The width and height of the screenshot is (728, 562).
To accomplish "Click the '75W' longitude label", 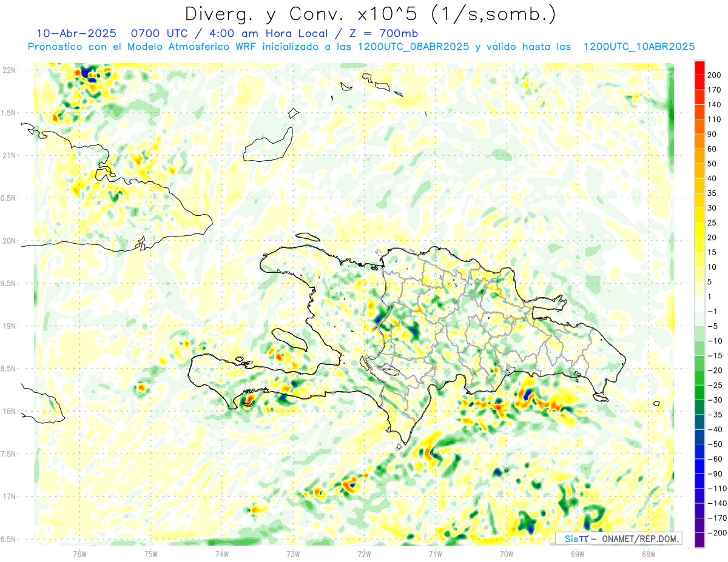I will coord(150,553).
